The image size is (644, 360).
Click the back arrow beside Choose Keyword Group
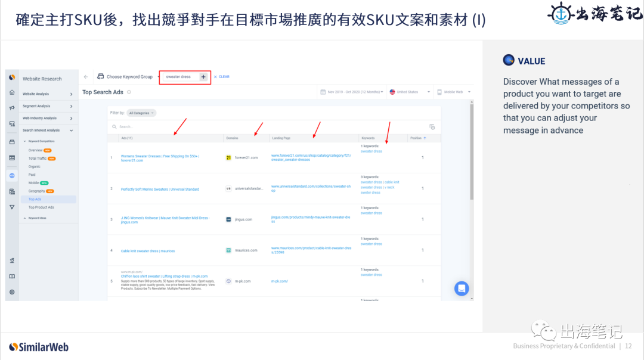(85, 77)
